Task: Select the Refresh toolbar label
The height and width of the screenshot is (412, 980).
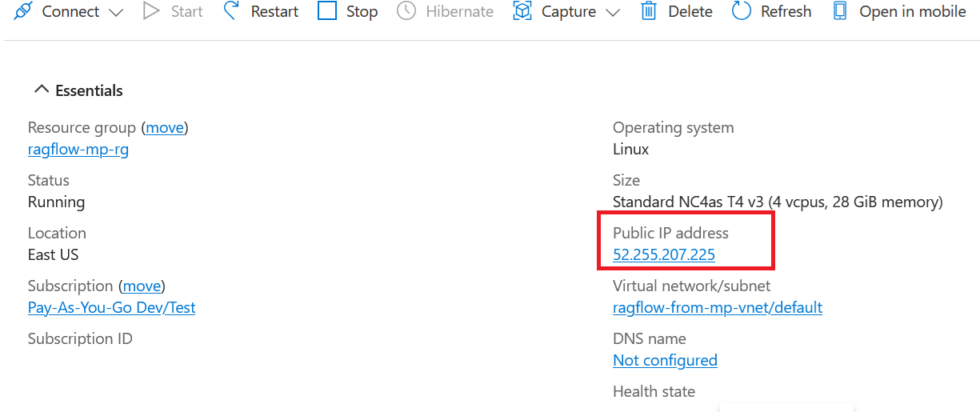Action: [786, 12]
